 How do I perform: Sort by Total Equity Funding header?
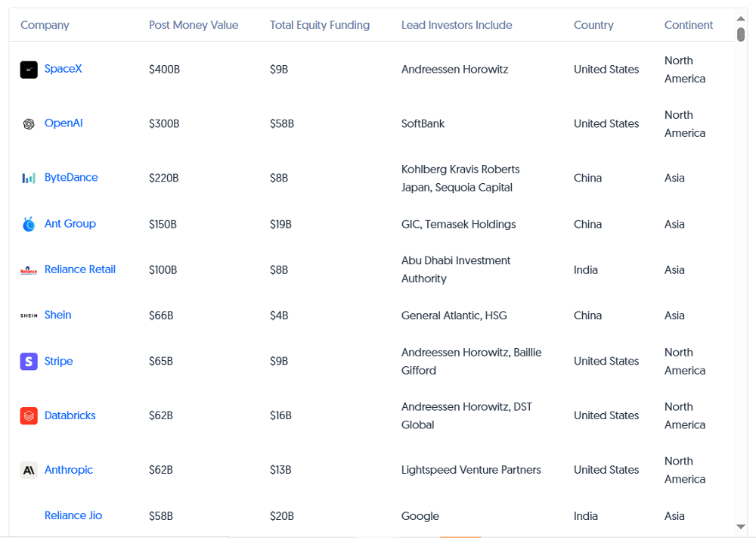pos(320,25)
